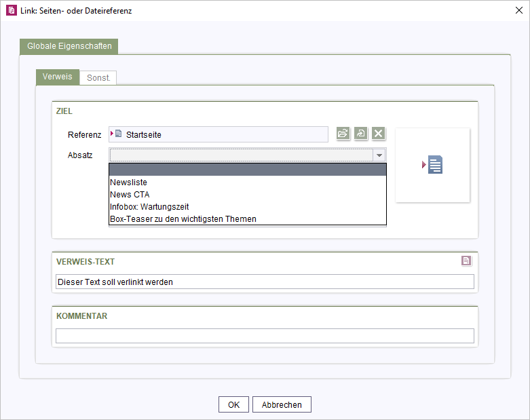Click into the Kommentar text field
Image resolution: width=530 pixels, height=420 pixels.
tap(265, 336)
